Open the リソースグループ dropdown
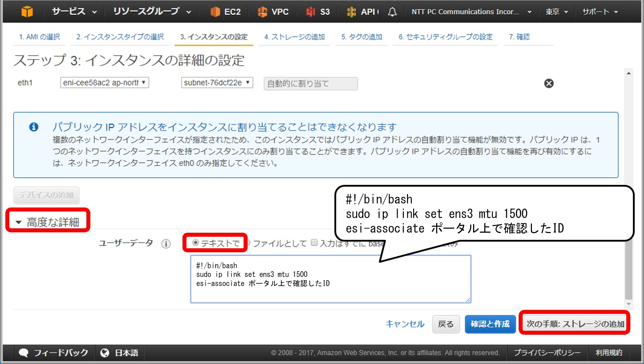This screenshot has width=644, height=364. click(152, 12)
